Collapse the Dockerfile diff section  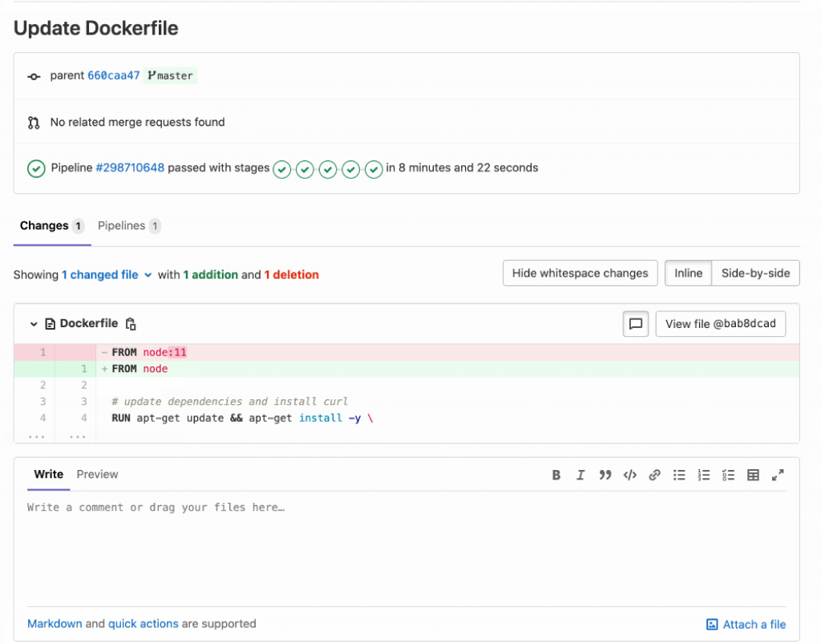pyautogui.click(x=34, y=324)
